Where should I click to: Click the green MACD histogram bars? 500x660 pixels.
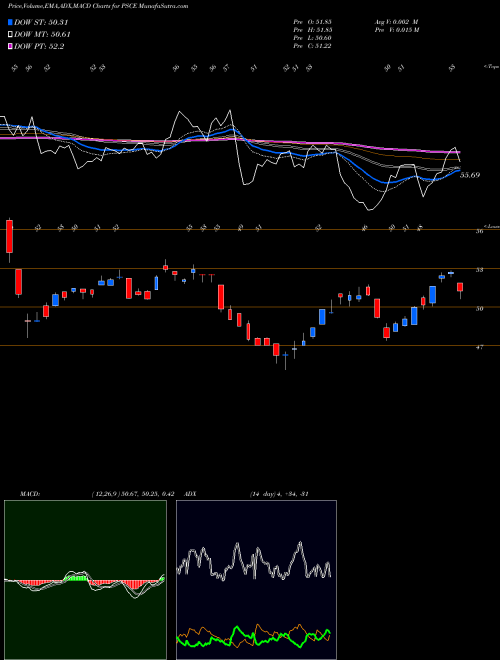pyautogui.click(x=76, y=578)
